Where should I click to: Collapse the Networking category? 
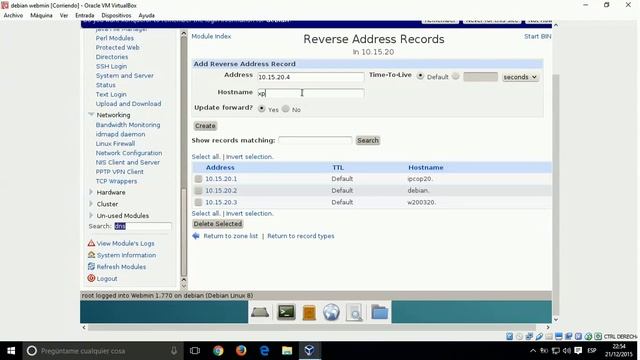(91, 115)
